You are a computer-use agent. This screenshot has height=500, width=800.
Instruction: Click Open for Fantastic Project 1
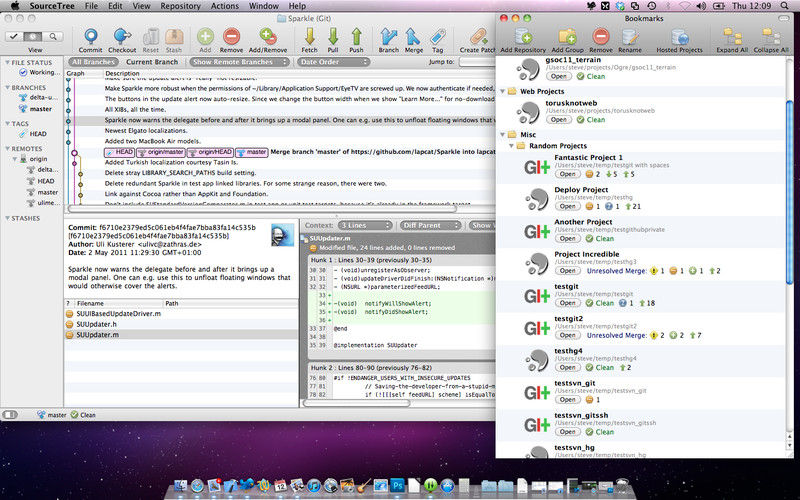(x=567, y=174)
